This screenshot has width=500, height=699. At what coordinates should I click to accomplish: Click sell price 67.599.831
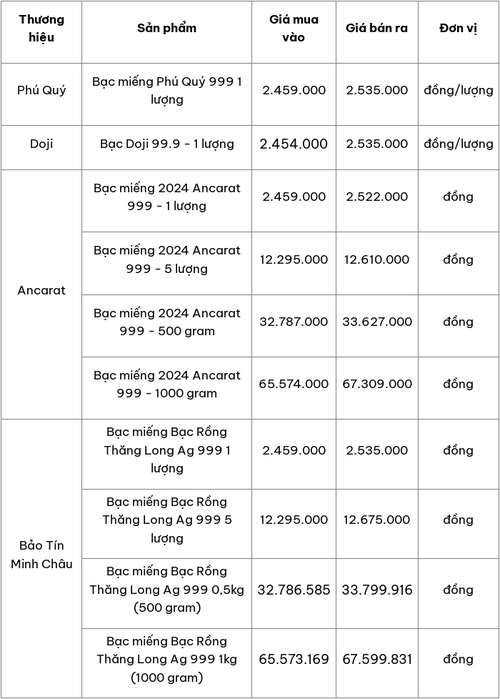click(377, 659)
